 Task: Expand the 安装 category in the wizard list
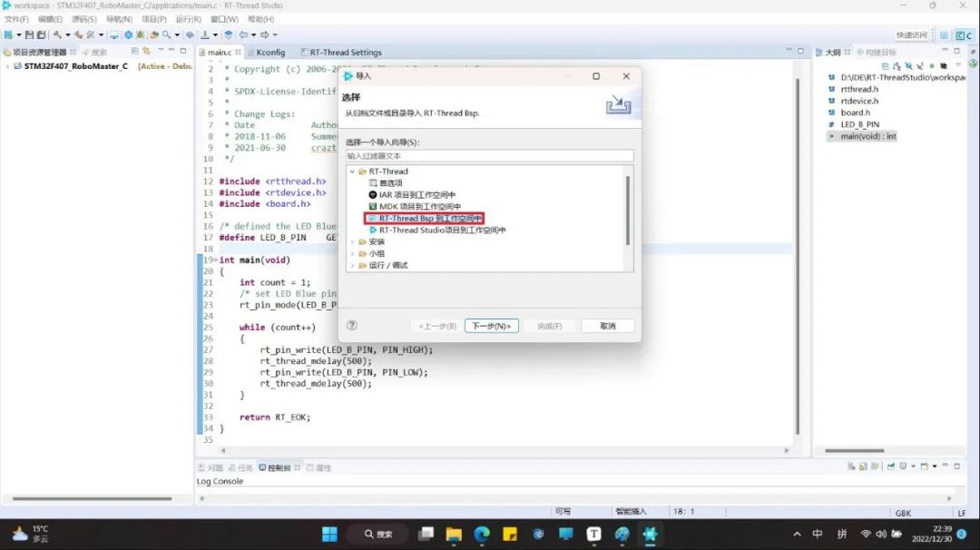tap(353, 241)
